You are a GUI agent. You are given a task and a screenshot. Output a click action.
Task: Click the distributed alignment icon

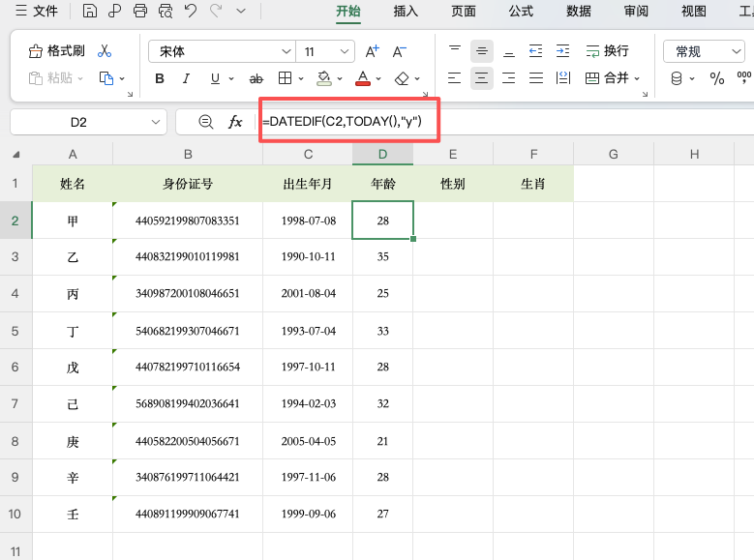point(562,78)
